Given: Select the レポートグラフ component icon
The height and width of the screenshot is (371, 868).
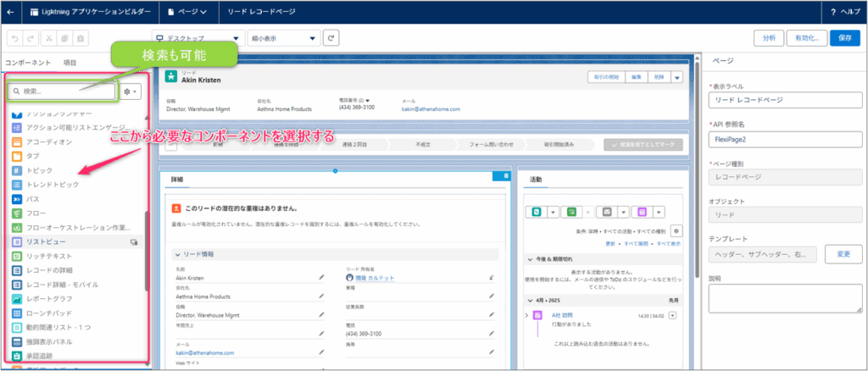Looking at the screenshot, I should pyautogui.click(x=18, y=299).
